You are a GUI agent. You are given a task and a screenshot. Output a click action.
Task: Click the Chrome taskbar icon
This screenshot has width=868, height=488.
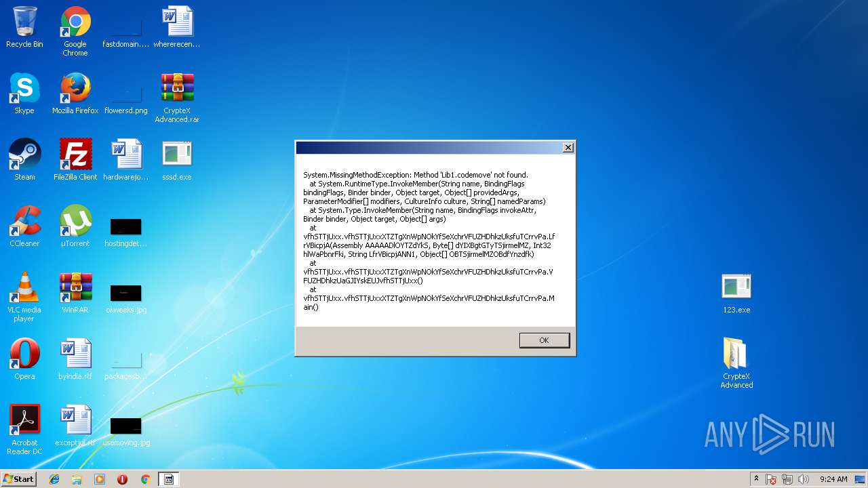[145, 479]
